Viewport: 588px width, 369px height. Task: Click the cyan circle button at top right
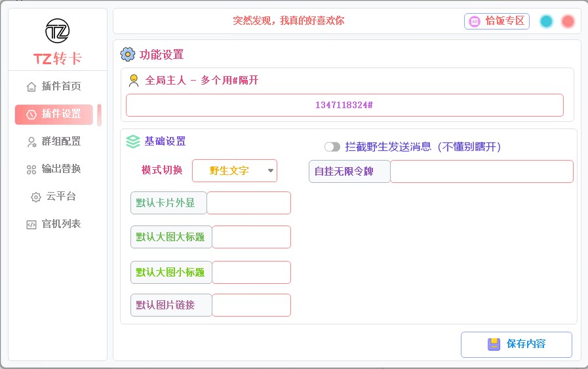[x=546, y=21]
